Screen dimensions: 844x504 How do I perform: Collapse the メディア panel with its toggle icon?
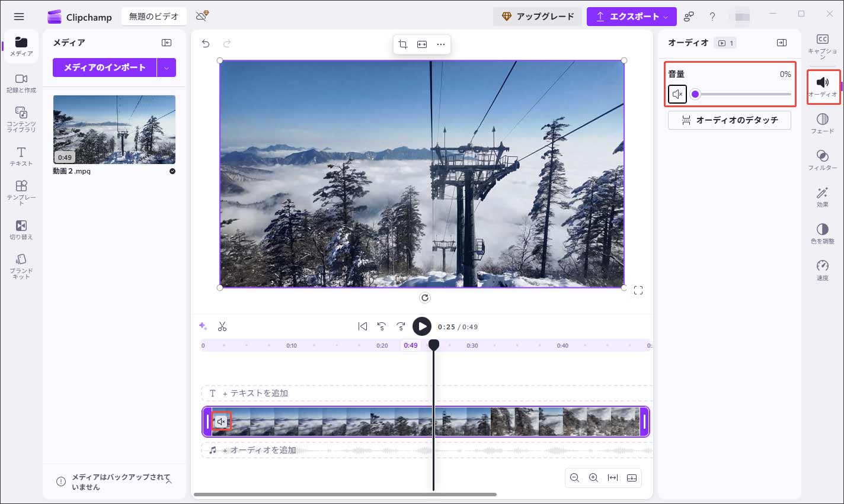coord(167,42)
